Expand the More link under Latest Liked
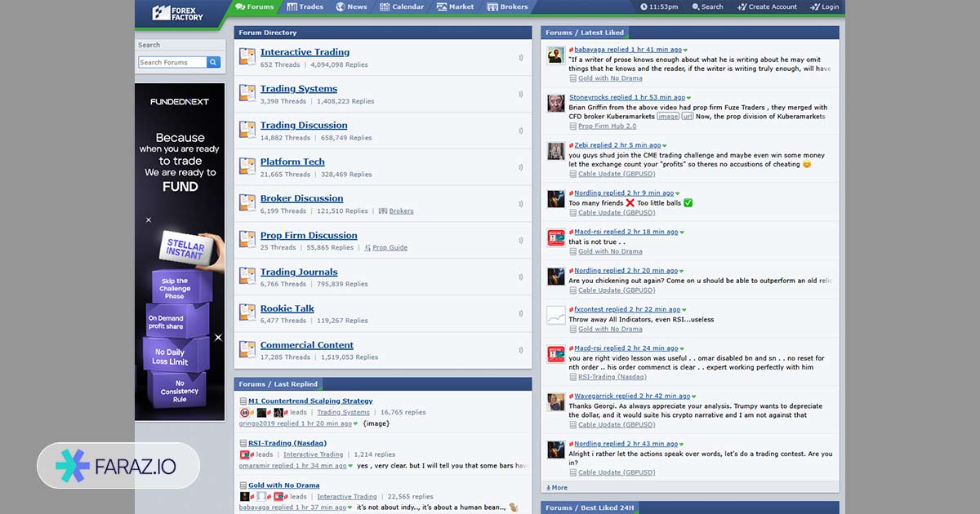Viewport: 980px width, 514px height. coord(557,488)
